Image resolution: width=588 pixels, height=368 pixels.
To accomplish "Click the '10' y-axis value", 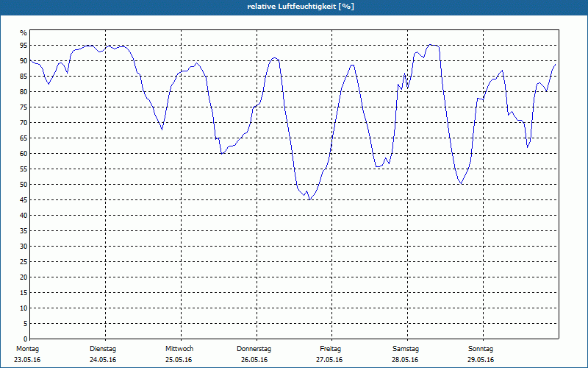I will 24,308.
